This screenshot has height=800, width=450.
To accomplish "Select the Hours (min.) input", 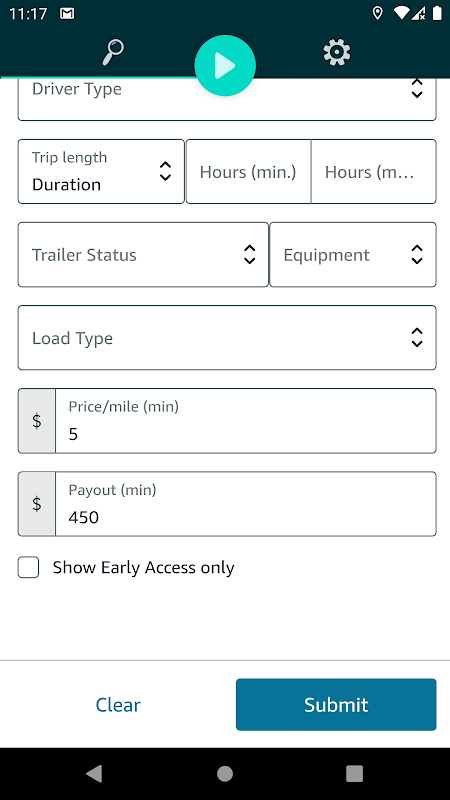I will (248, 171).
